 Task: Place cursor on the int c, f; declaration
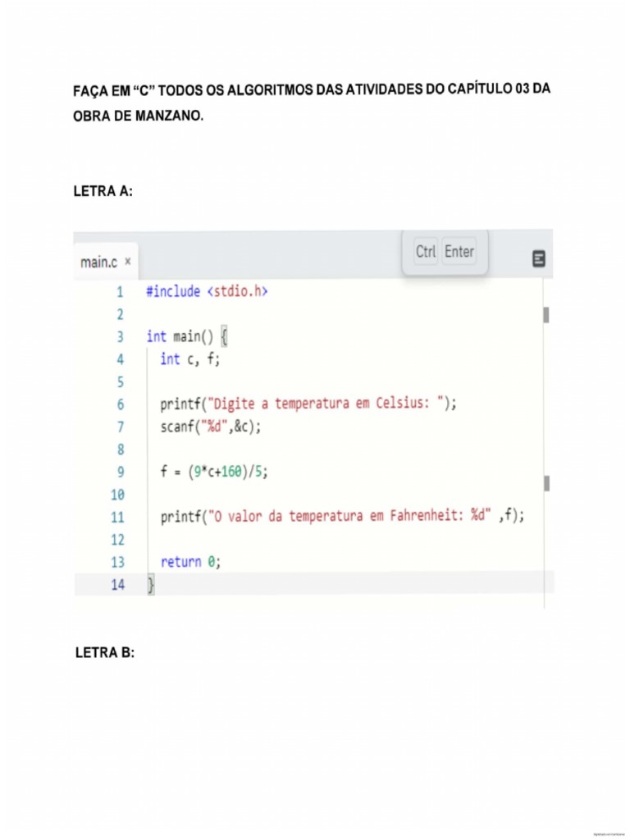click(x=190, y=359)
